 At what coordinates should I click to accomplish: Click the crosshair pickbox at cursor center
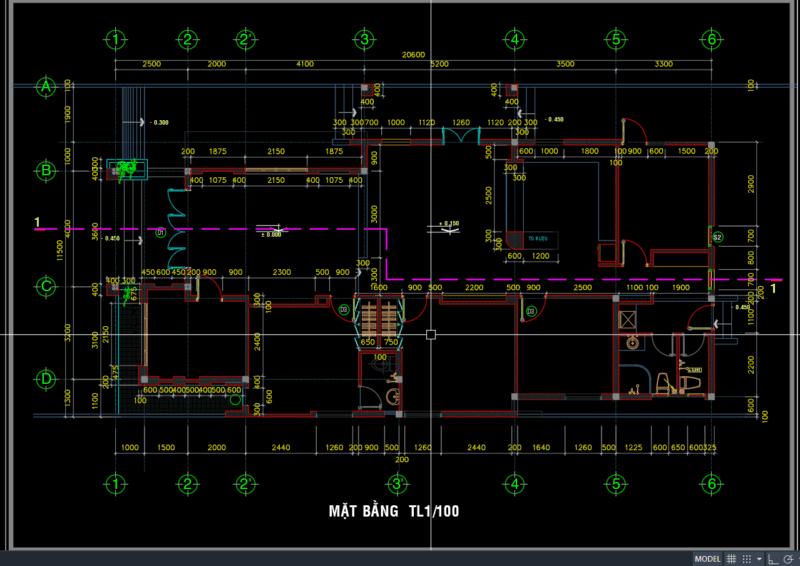tap(430, 333)
